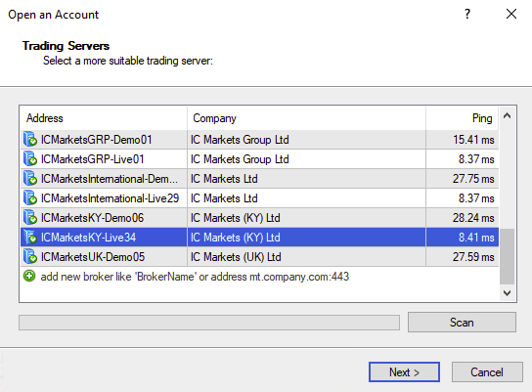Click IC Markets (UK) Ltd company cell
Image resolution: width=532 pixels, height=392 pixels.
[x=306, y=257]
